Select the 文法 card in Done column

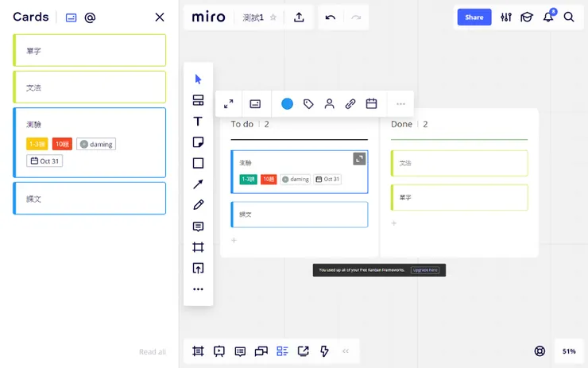459,163
